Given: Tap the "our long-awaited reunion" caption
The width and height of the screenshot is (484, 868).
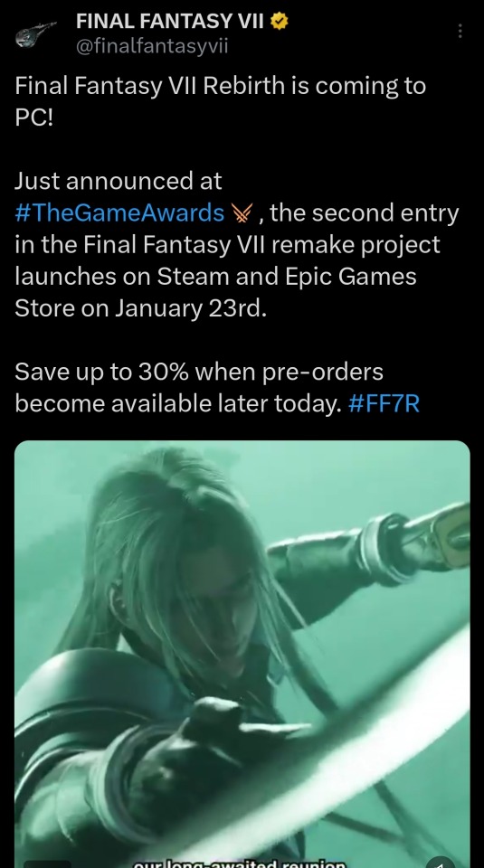Looking at the screenshot, I should pos(240,863).
